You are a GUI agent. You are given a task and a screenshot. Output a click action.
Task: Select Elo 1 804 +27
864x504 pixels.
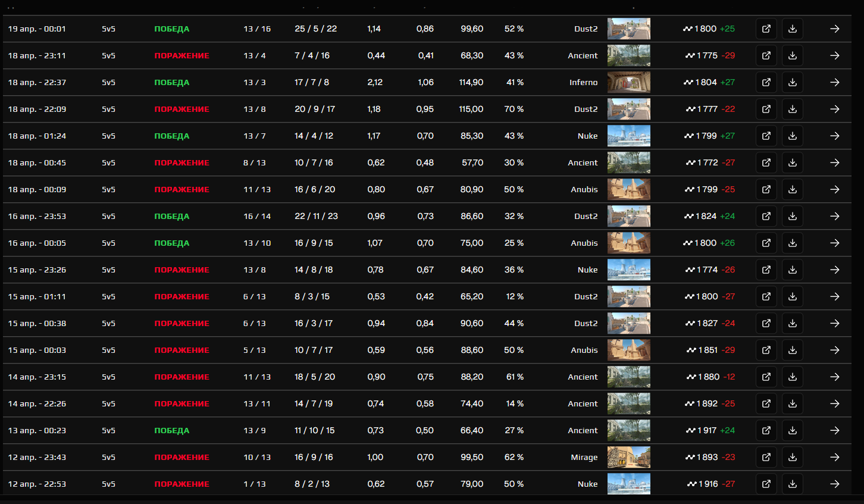click(709, 82)
